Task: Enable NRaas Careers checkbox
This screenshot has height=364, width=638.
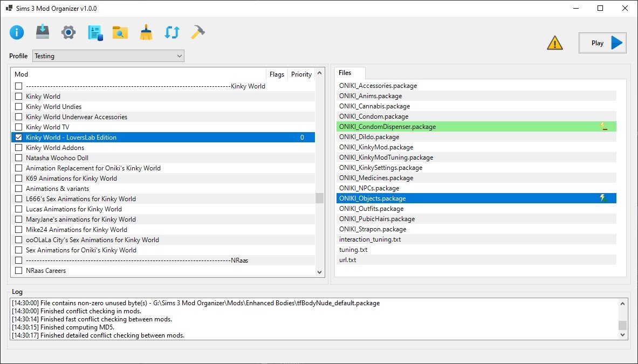Action: click(x=19, y=271)
